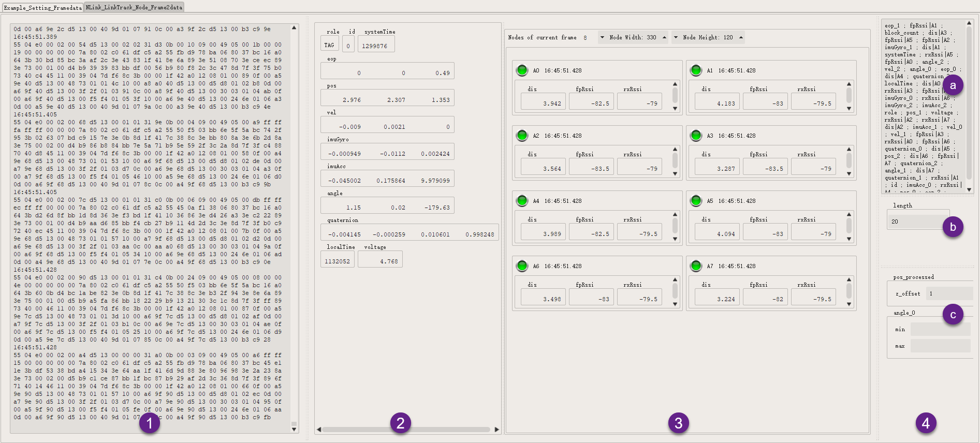Click the hex data pane scroll-up arrow

[294, 28]
